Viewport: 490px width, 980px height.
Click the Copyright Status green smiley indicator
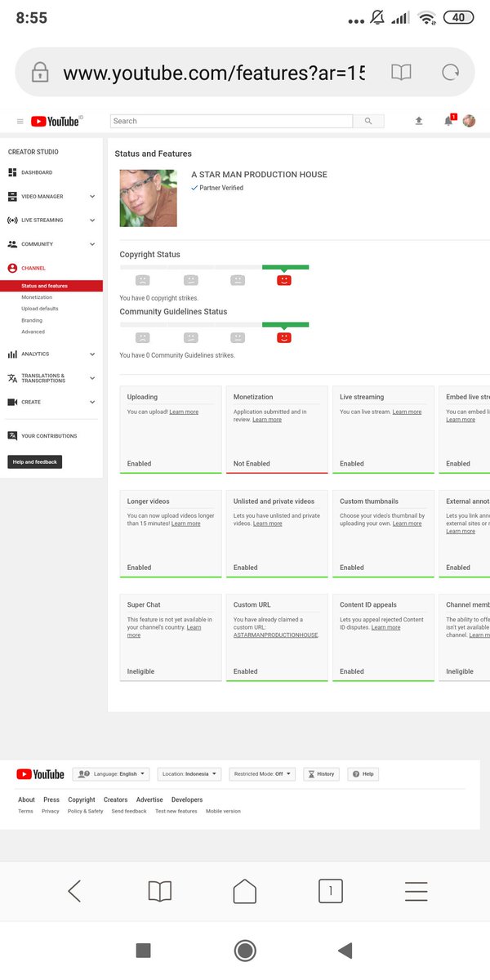[284, 280]
